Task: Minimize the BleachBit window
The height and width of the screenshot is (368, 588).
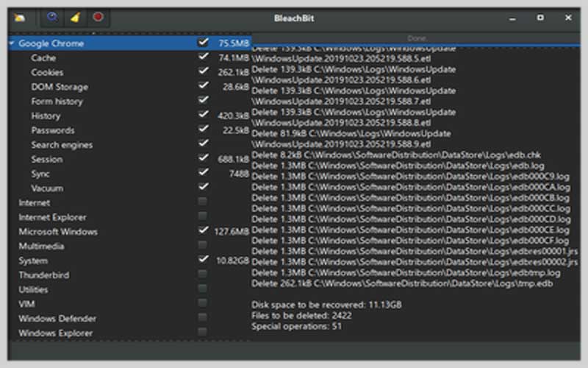Action: click(x=512, y=18)
